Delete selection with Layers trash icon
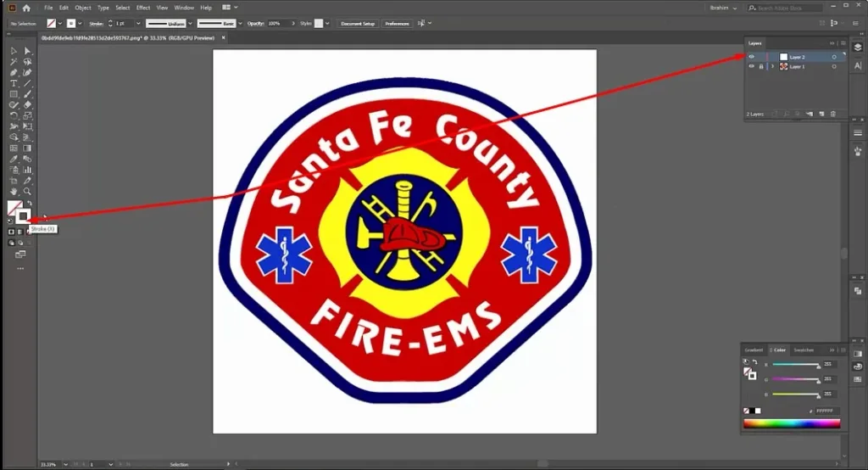Image resolution: width=868 pixels, height=470 pixels. click(833, 115)
